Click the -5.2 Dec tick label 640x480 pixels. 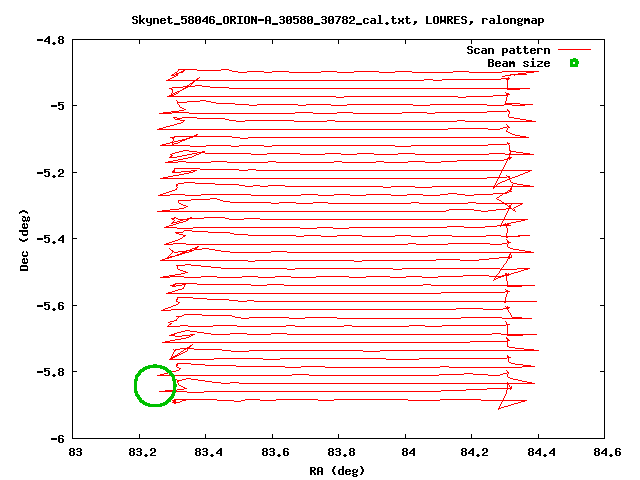(51, 173)
